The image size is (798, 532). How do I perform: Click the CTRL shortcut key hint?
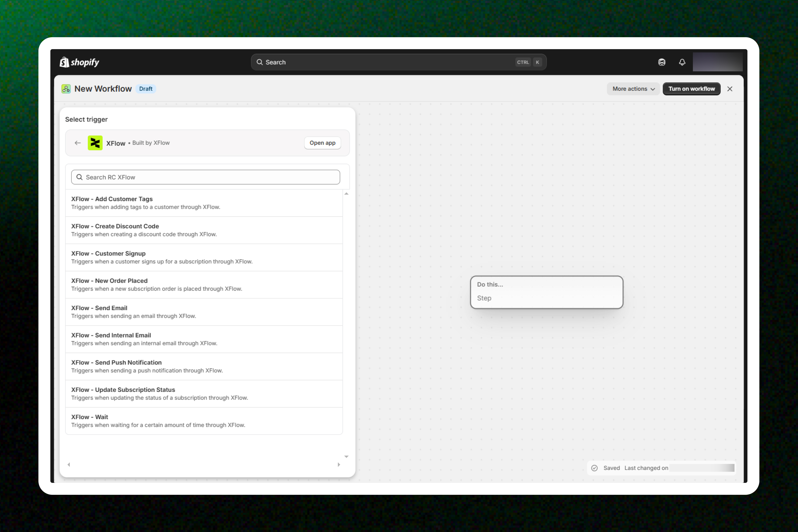[x=523, y=62]
